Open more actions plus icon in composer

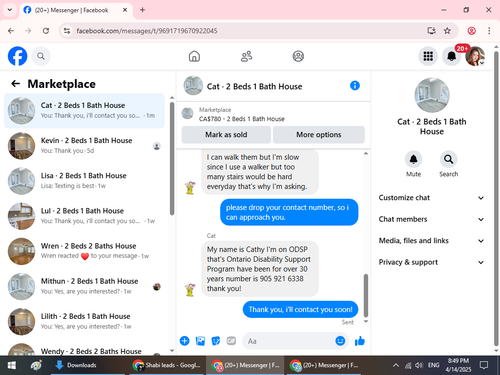coord(185,341)
